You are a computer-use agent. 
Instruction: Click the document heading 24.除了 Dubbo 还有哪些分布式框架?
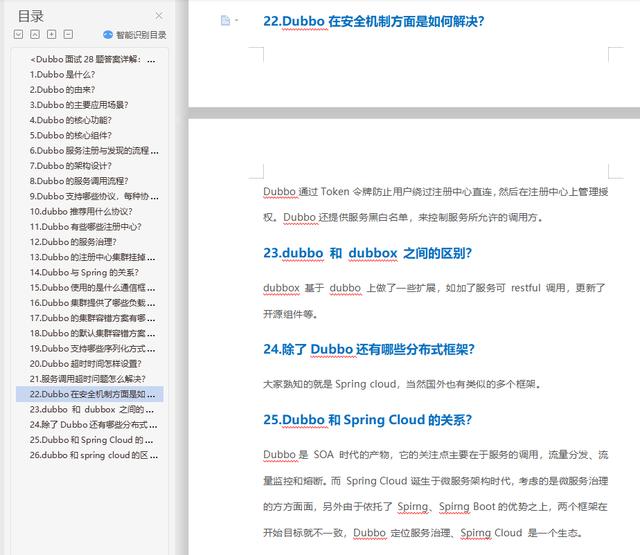369,350
